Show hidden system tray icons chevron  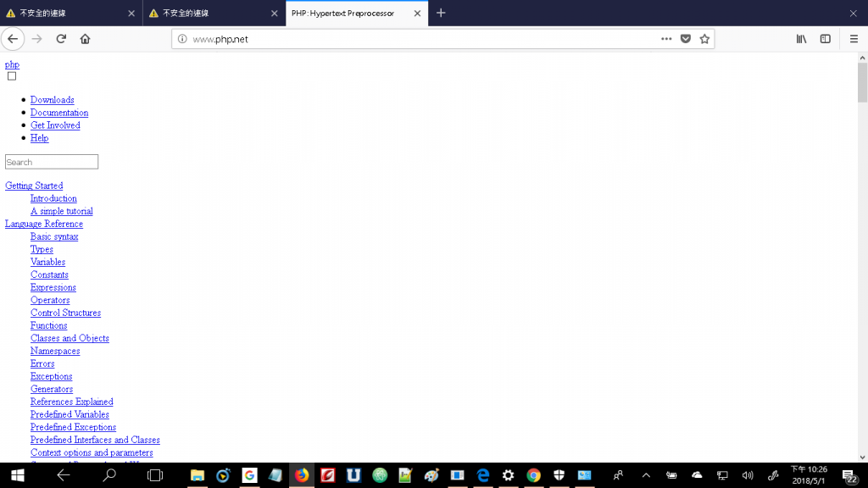[x=645, y=475]
